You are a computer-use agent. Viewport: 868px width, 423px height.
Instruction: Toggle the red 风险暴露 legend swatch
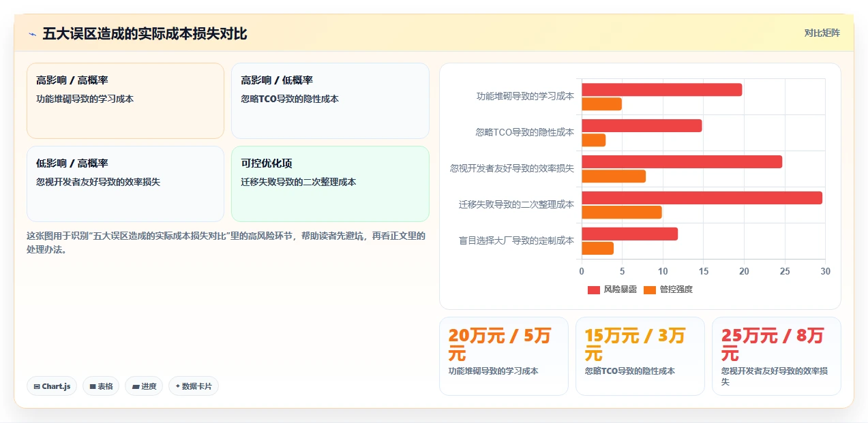click(x=593, y=289)
